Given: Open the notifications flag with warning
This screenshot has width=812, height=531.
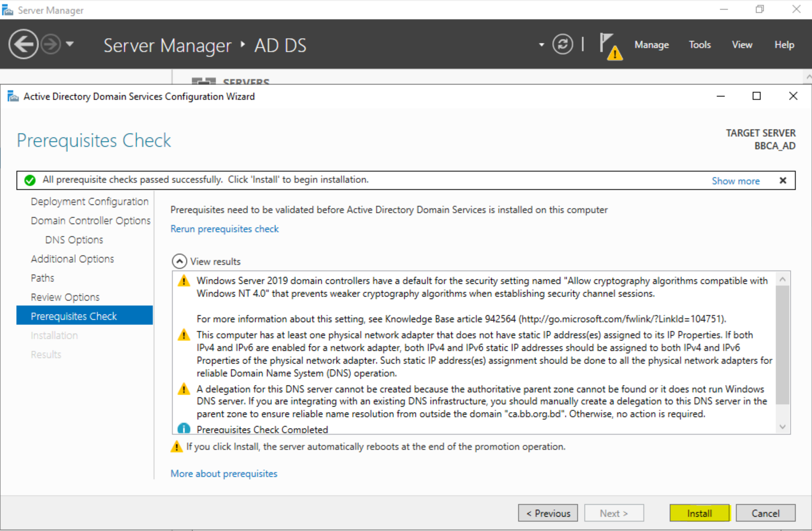Looking at the screenshot, I should click(611, 47).
